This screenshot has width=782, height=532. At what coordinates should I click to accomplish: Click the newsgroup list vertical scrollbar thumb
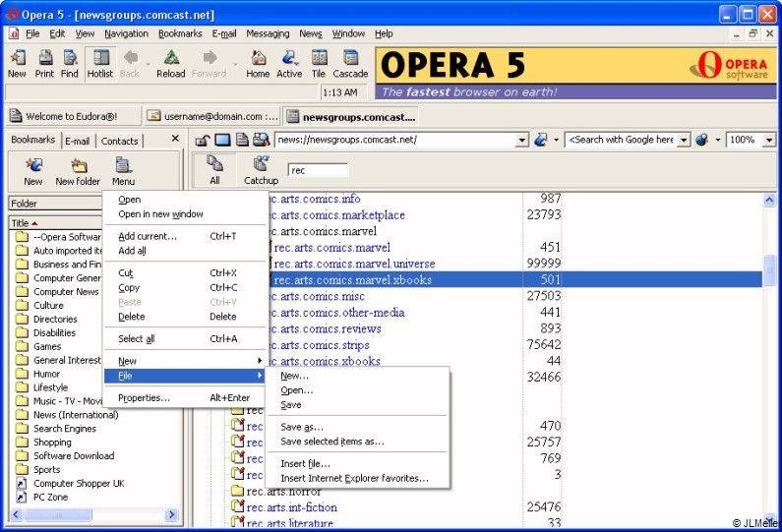tap(769, 269)
